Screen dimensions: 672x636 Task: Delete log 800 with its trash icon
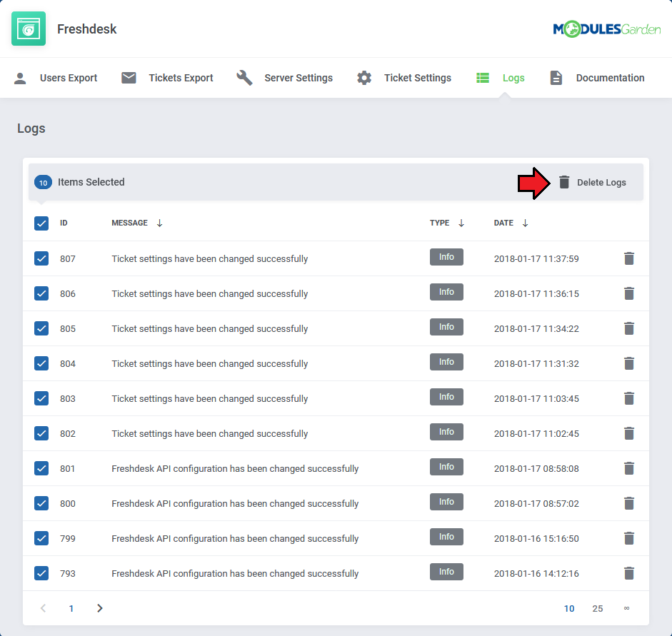point(628,504)
